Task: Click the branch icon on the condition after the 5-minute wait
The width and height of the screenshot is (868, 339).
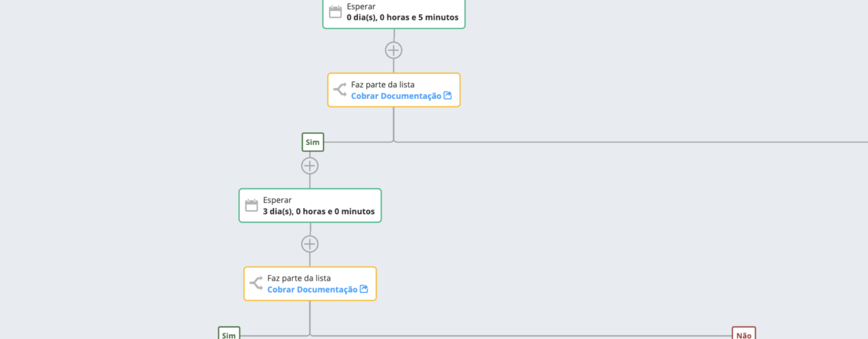Action: pyautogui.click(x=340, y=90)
